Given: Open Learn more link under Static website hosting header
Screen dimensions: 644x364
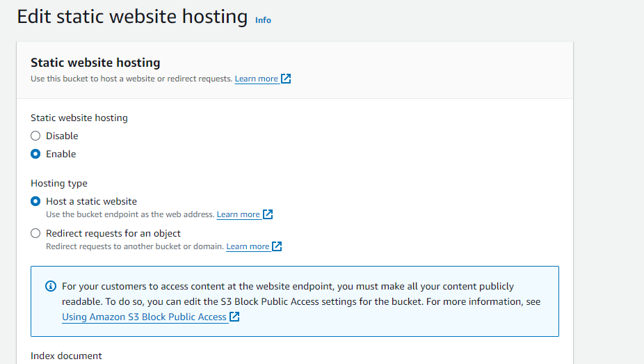Looking at the screenshot, I should 257,79.
